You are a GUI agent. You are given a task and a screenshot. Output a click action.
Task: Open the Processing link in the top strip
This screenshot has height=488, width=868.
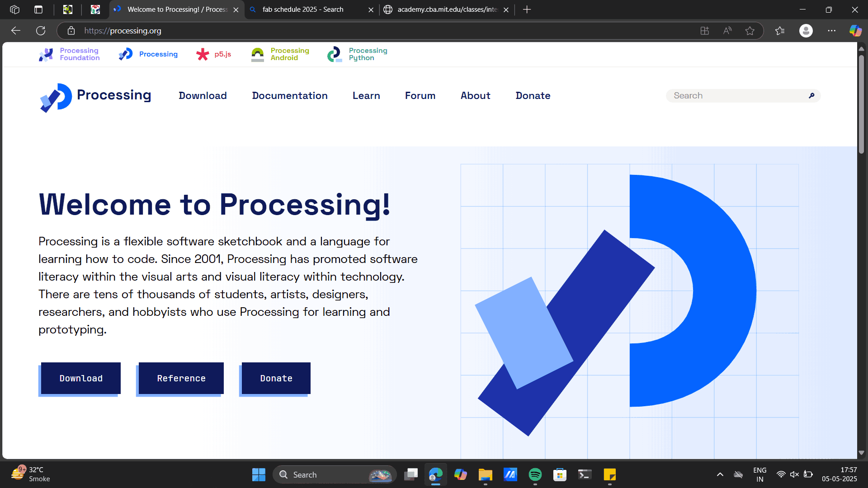tap(148, 54)
